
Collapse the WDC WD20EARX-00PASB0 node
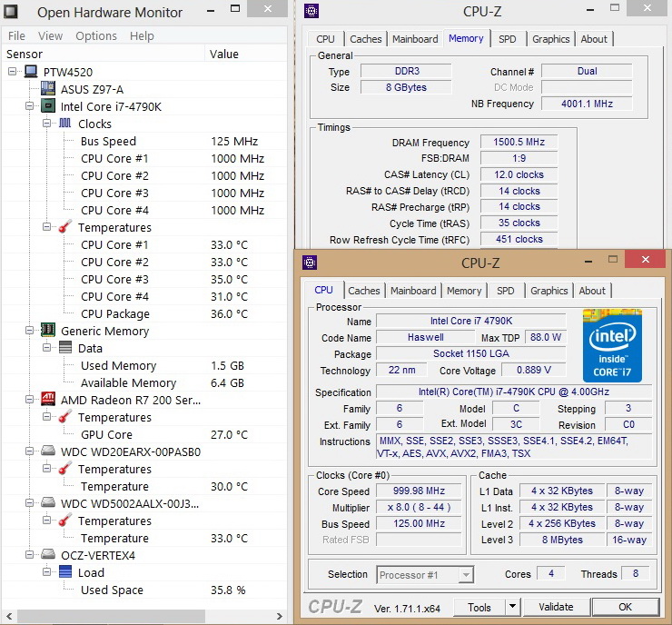tap(29, 451)
